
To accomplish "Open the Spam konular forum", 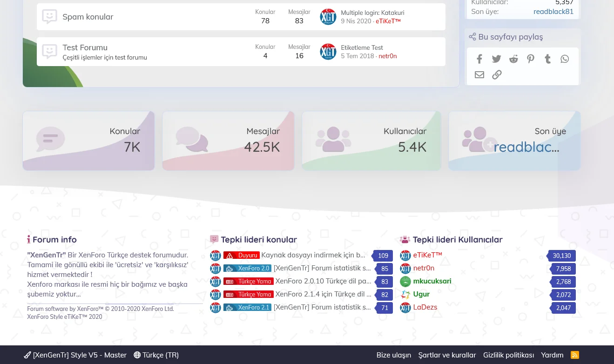I will tap(88, 17).
